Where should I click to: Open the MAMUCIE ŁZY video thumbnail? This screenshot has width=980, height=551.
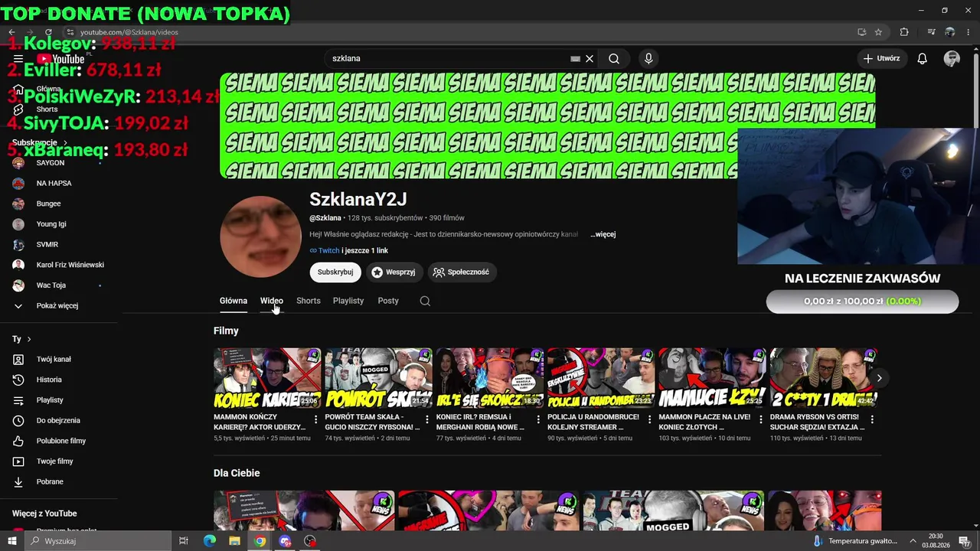(712, 378)
